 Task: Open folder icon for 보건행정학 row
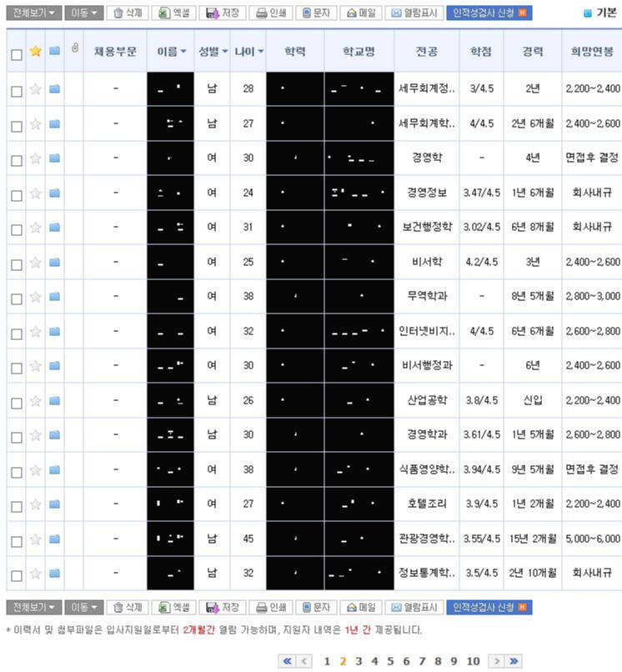coord(54,227)
